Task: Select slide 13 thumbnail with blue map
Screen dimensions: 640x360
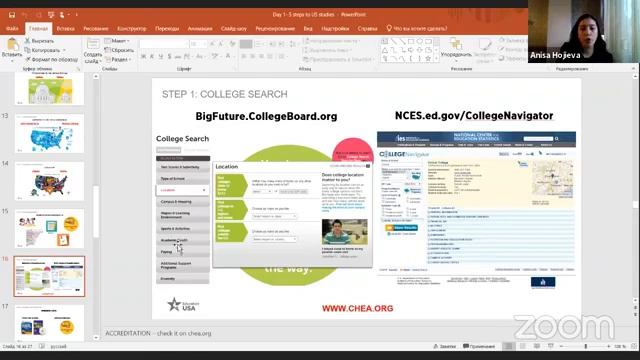Action: click(x=49, y=133)
